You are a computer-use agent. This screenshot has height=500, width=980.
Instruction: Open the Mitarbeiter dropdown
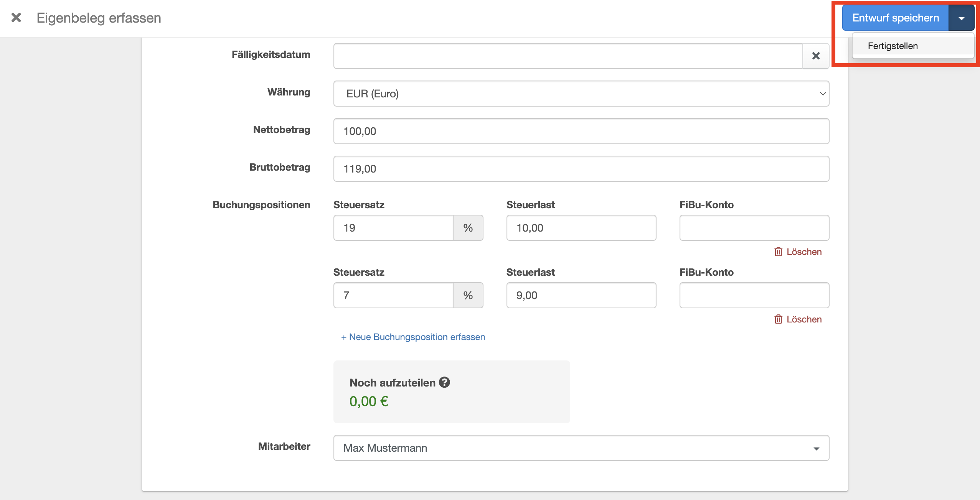coord(581,448)
